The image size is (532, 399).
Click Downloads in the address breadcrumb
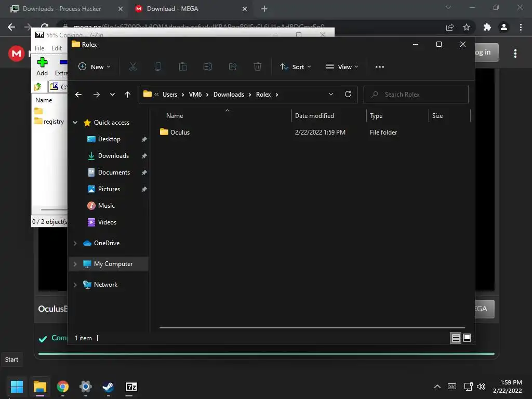[x=229, y=95]
